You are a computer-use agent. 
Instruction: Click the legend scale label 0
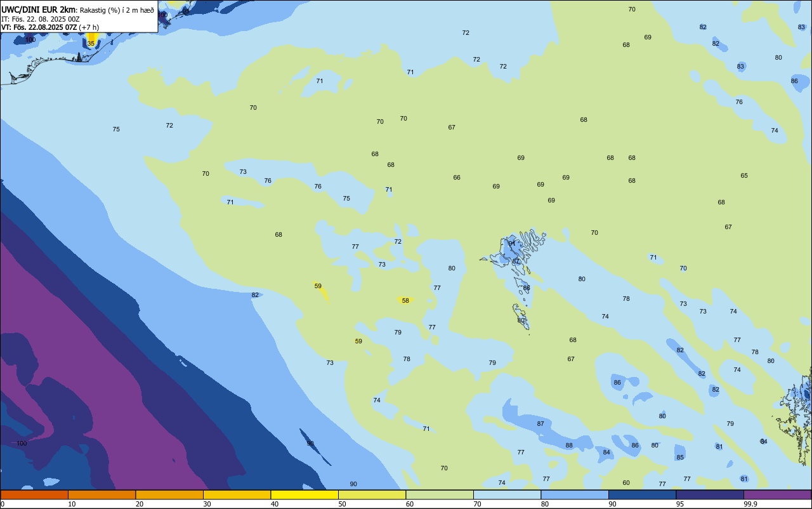coord(3,504)
